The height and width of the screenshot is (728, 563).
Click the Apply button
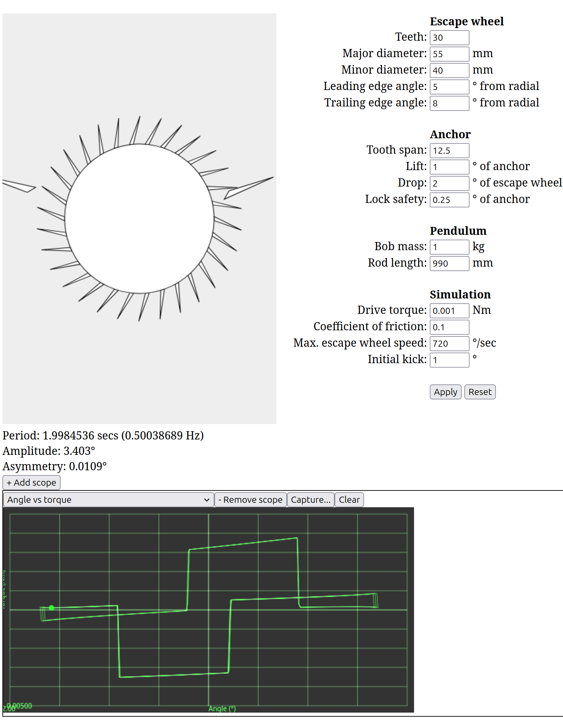(x=445, y=392)
